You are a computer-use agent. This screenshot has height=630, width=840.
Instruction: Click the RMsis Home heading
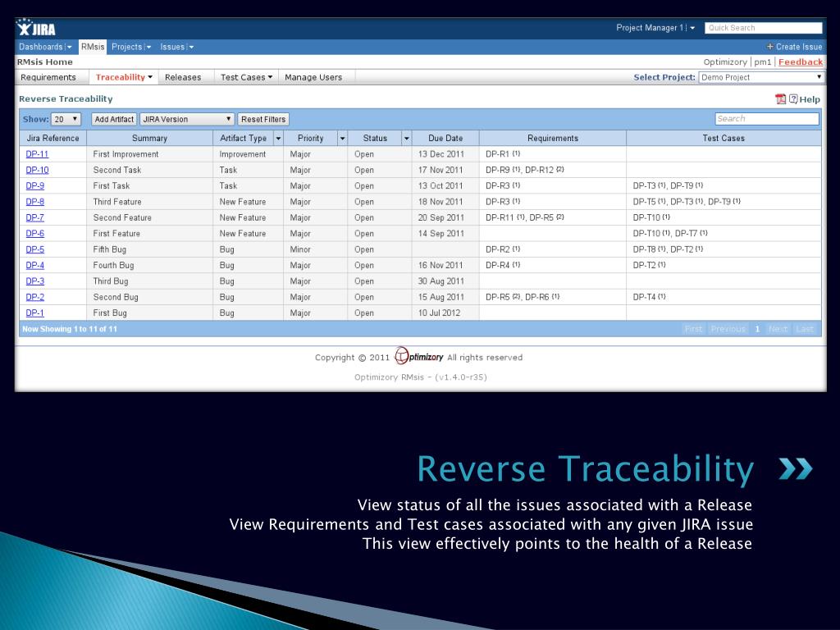point(45,62)
